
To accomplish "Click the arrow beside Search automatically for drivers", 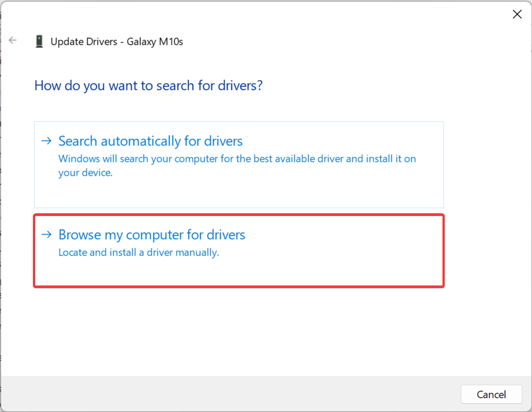I will 46,141.
